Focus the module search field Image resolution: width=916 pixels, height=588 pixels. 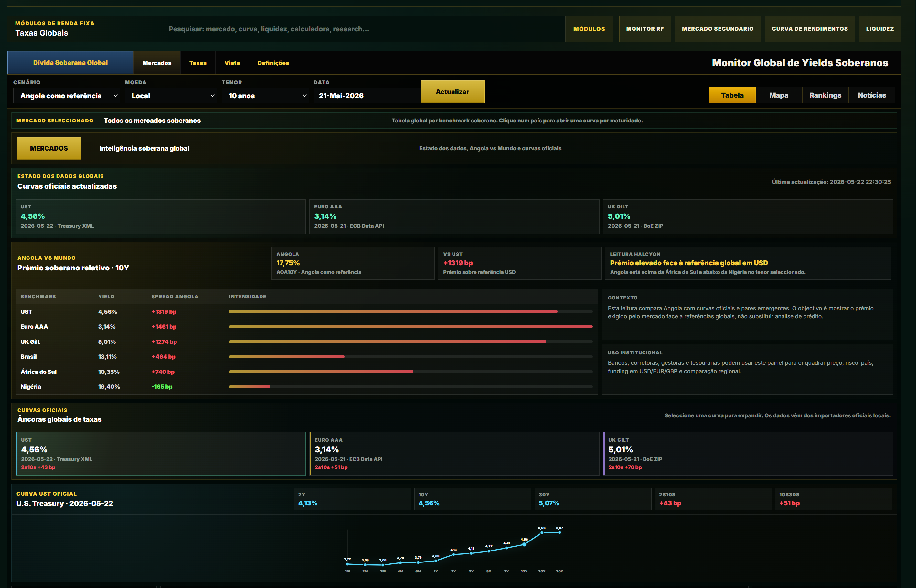click(363, 29)
